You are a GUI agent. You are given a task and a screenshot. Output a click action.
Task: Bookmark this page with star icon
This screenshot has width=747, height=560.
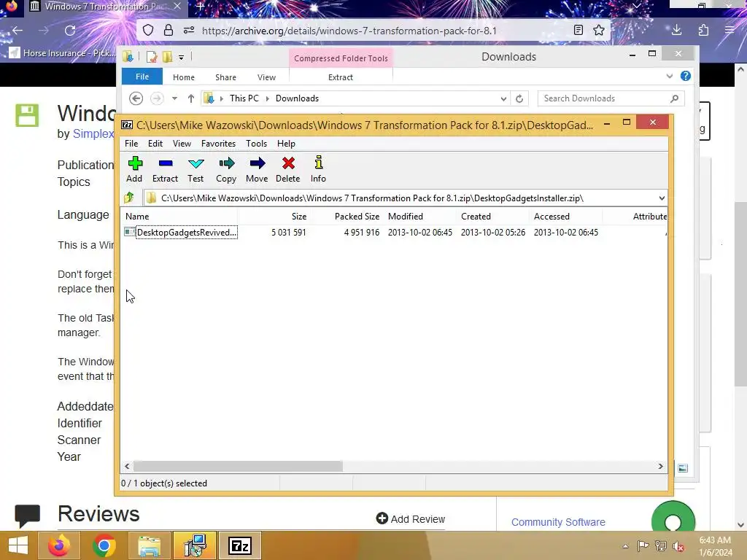tap(599, 31)
